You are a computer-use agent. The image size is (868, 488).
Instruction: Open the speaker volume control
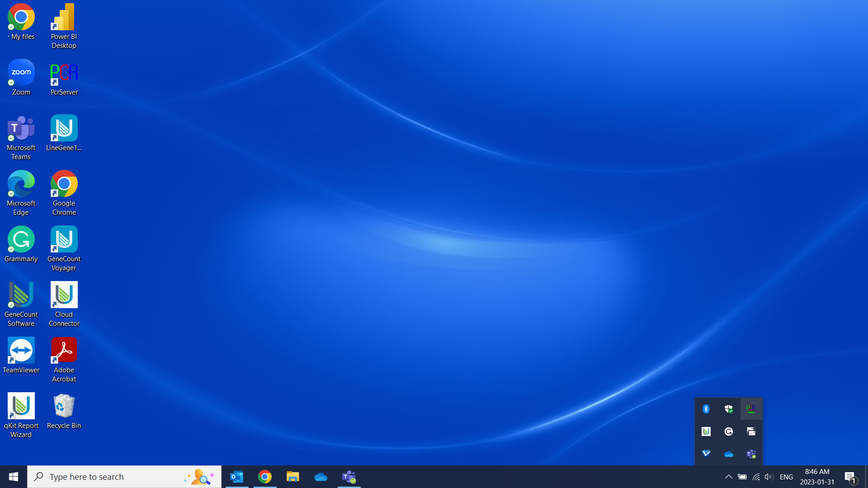pos(769,477)
